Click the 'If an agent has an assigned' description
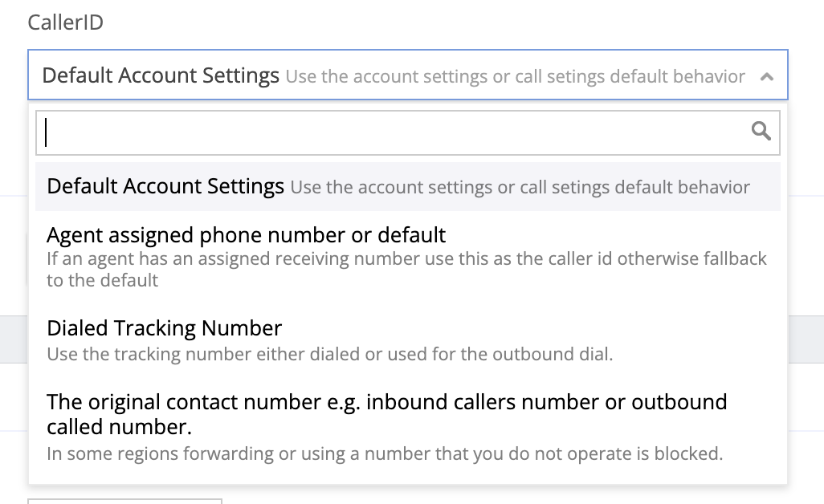824x504 pixels. [x=406, y=258]
